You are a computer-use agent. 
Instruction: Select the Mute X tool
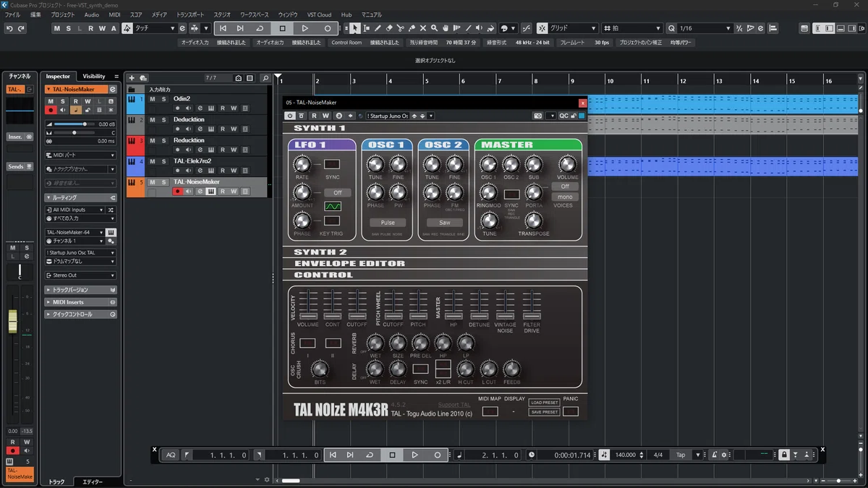tap(423, 28)
